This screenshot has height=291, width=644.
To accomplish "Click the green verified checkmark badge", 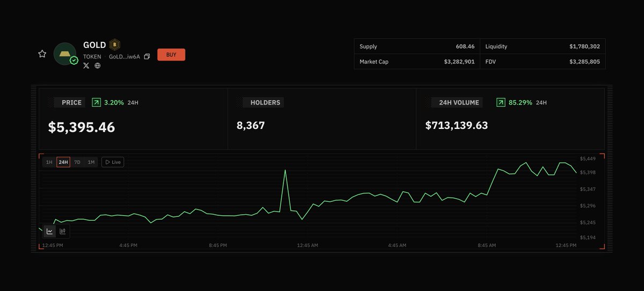I will [74, 61].
